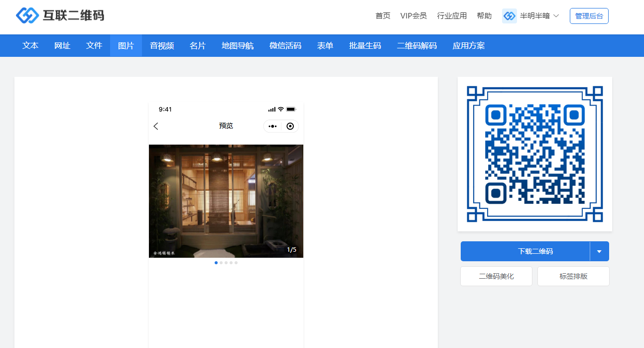Click the 互联二维码 logo icon
644x348 pixels.
pyautogui.click(x=27, y=15)
